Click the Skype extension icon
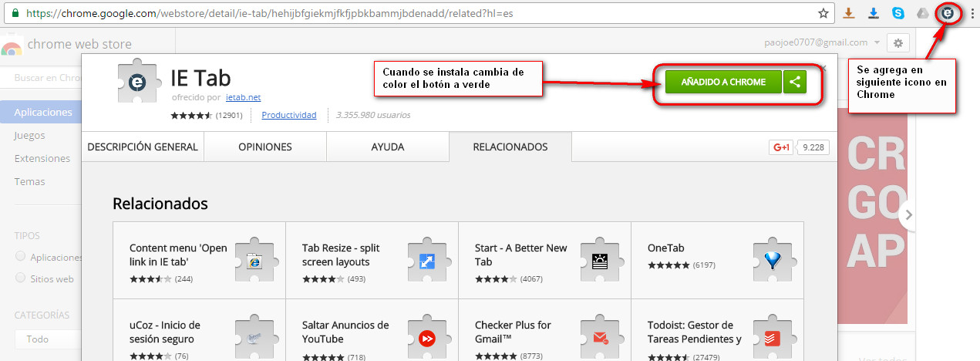Image resolution: width=980 pixels, height=361 pixels. coord(898,13)
